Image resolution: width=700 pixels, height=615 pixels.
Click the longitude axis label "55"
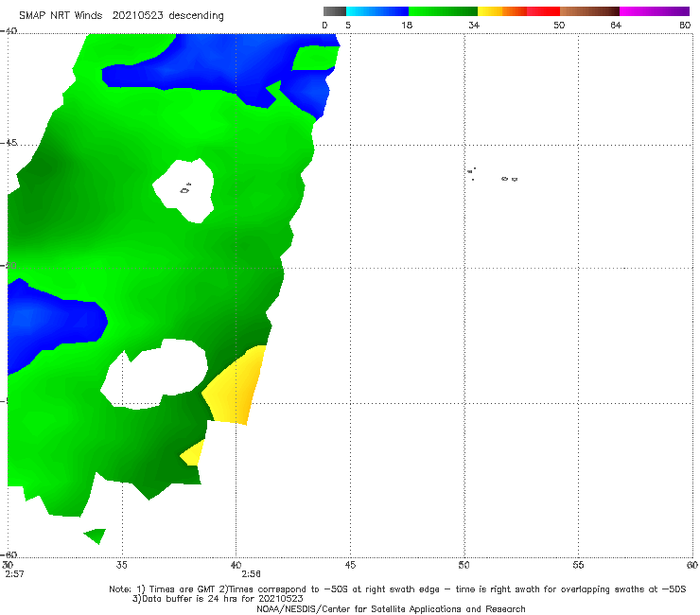578,565
